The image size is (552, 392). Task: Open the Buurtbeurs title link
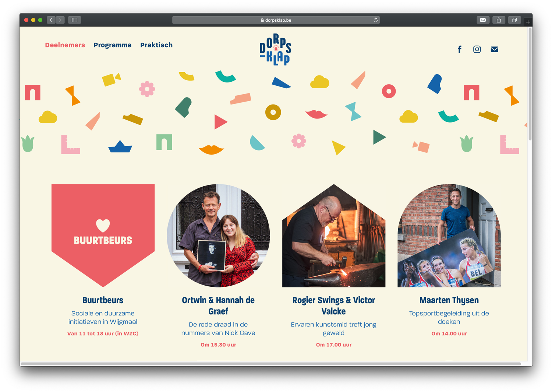[x=103, y=300]
